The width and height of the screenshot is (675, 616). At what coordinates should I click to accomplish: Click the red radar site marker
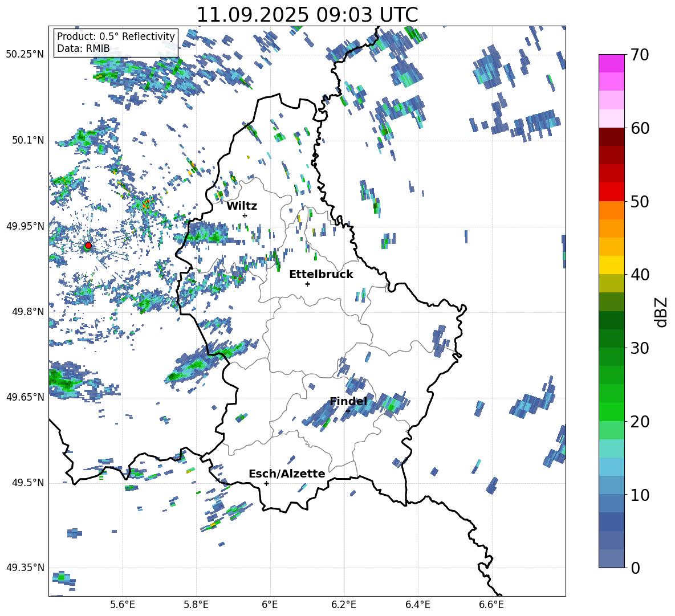(88, 246)
